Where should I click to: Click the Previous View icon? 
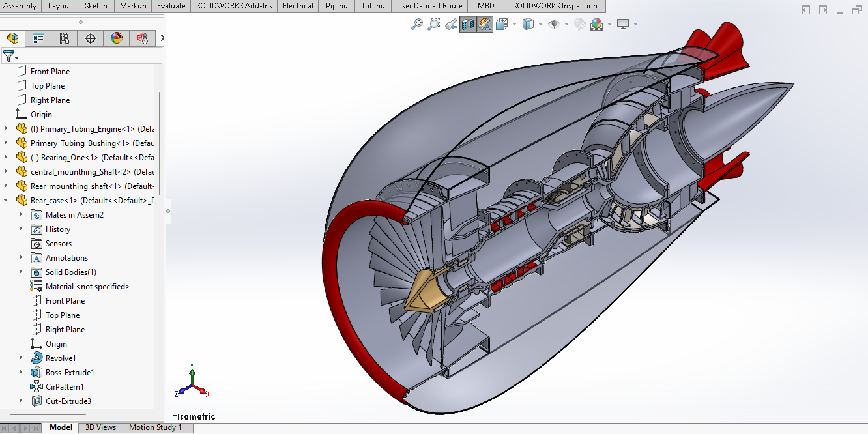click(451, 24)
